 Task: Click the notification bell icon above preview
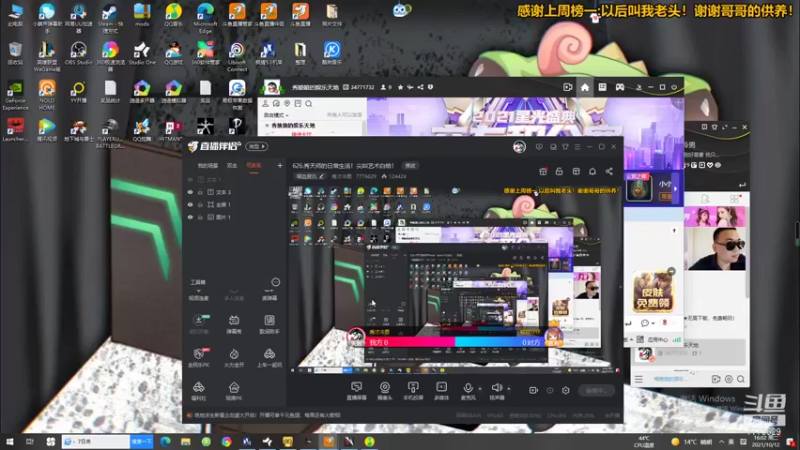tap(592, 171)
